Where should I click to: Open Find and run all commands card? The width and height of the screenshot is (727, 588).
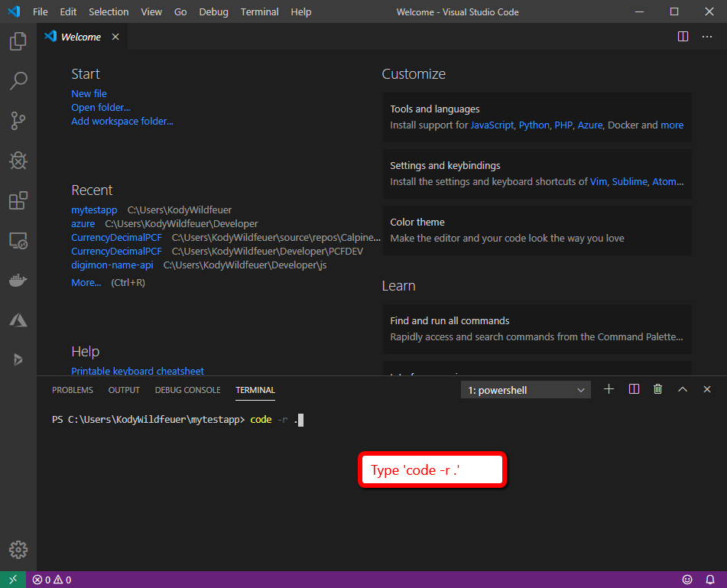[537, 330]
